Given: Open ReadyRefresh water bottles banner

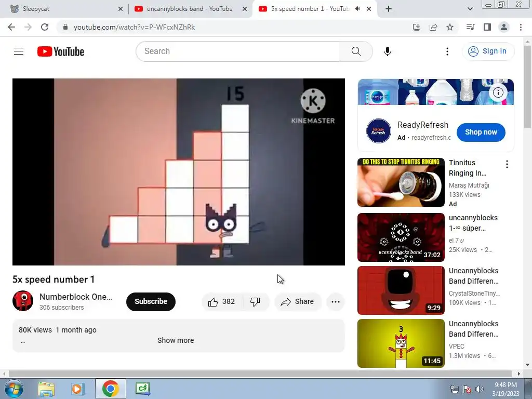Looking at the screenshot, I should tap(436, 91).
